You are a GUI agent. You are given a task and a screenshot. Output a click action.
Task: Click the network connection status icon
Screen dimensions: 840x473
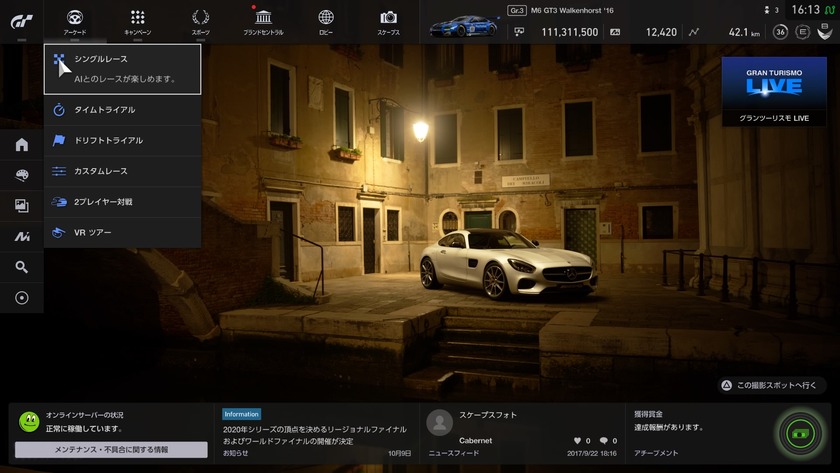(830, 10)
